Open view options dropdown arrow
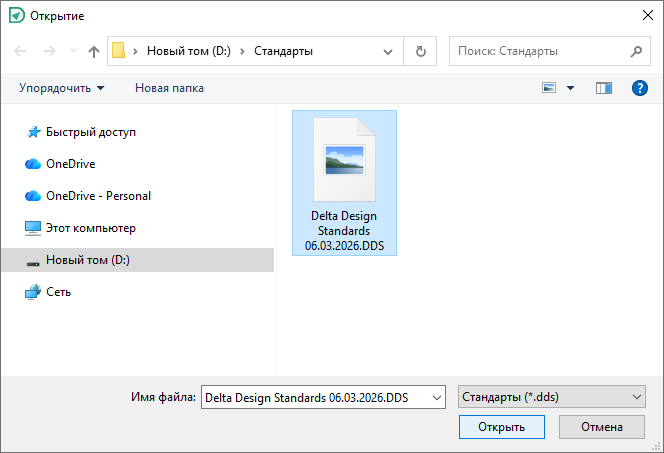The image size is (664, 453). 570,88
